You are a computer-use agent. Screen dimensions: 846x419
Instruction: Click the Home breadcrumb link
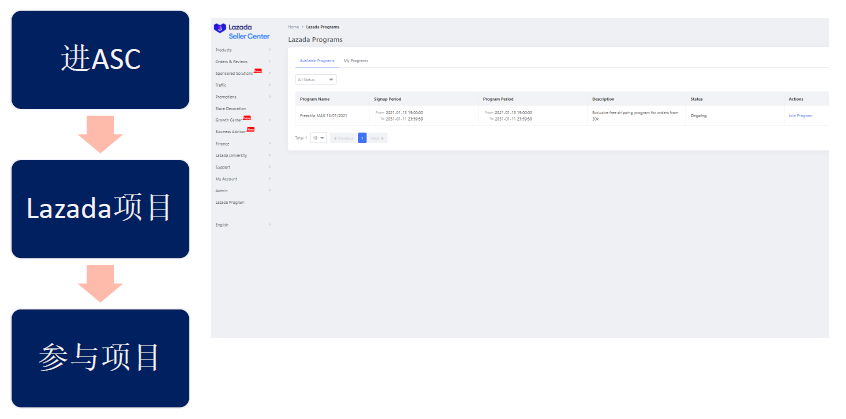(292, 26)
